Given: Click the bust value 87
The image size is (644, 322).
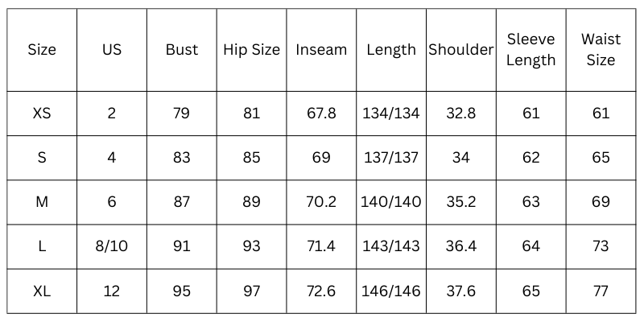Looking at the screenshot, I should click(x=181, y=202).
